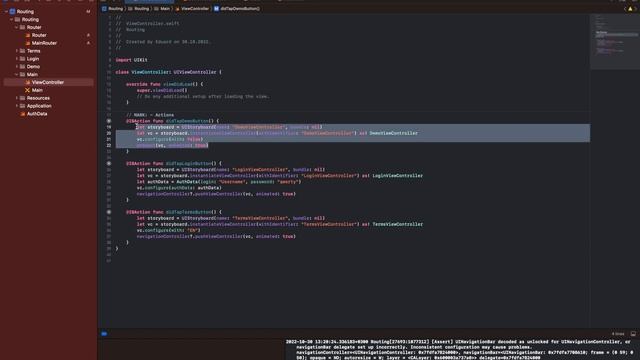Expand the Terms folder
640x360 pixels.
pyautogui.click(x=17, y=51)
